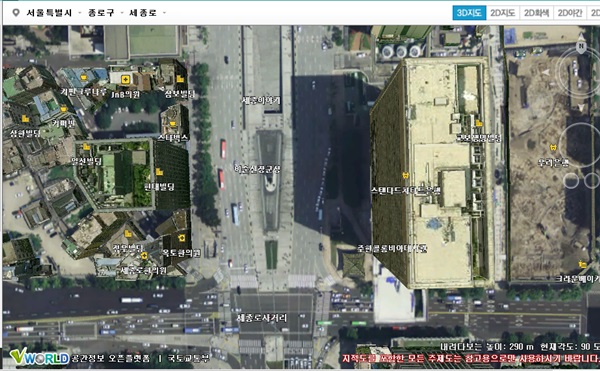The height and width of the screenshot is (371, 600).
Task: Click the 이순신장군상 statue label
Action: point(257,169)
